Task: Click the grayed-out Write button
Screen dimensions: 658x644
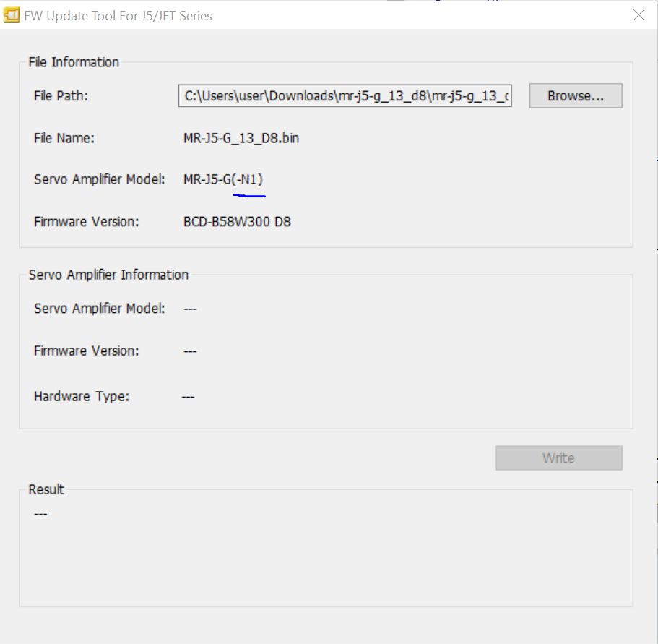Action: coord(558,458)
